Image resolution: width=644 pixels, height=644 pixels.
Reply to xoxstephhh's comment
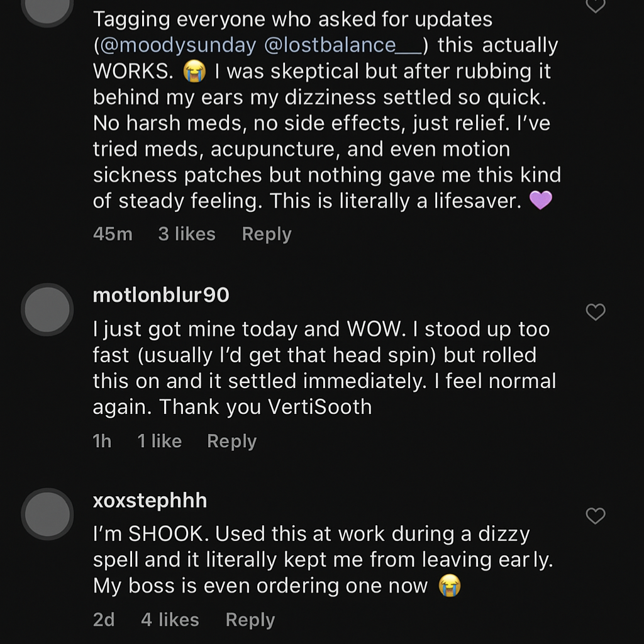click(x=250, y=620)
